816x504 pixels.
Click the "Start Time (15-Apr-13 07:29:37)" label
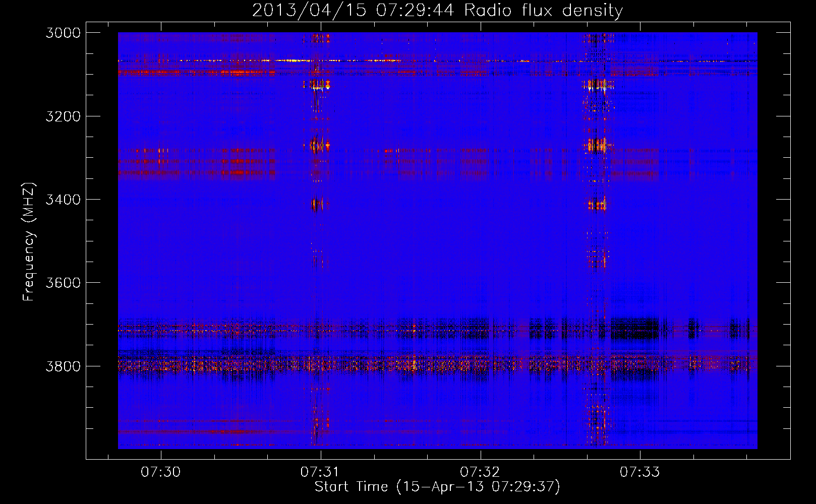pos(437,487)
